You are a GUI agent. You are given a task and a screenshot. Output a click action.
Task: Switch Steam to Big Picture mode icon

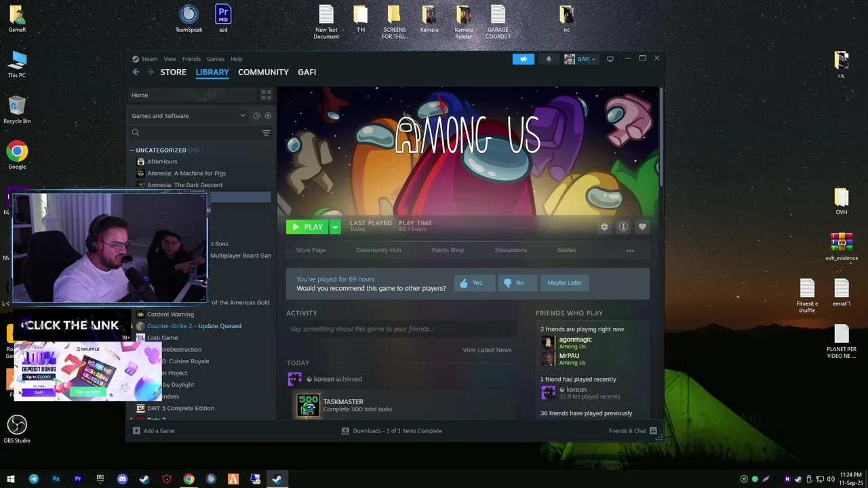(x=610, y=59)
